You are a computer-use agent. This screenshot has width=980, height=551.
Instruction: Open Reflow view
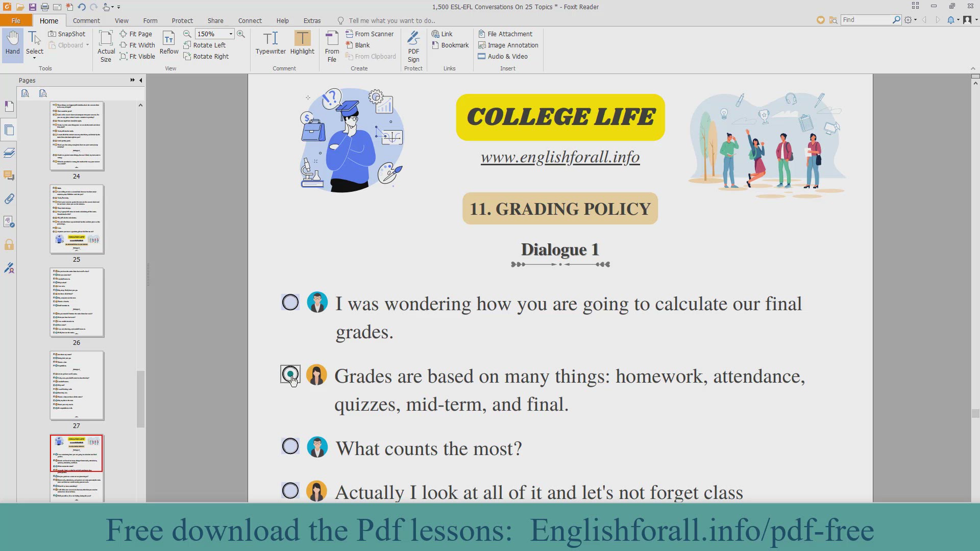169,43
